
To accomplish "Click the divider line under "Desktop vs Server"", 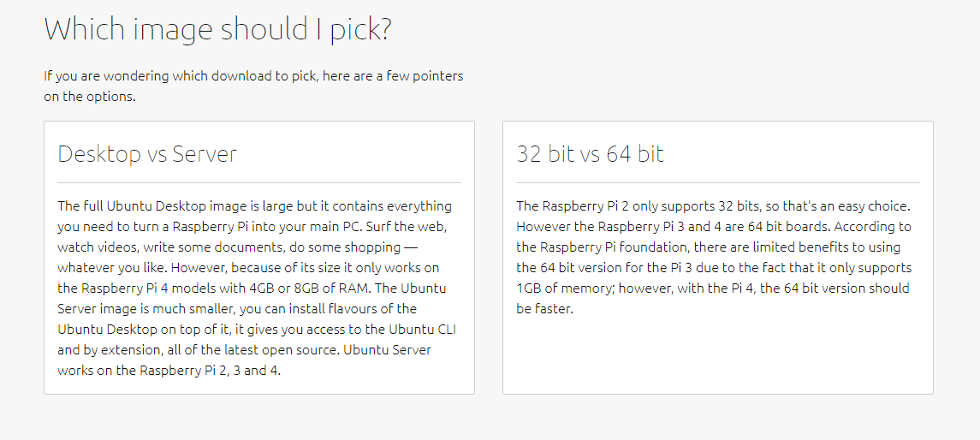I will 259,182.
